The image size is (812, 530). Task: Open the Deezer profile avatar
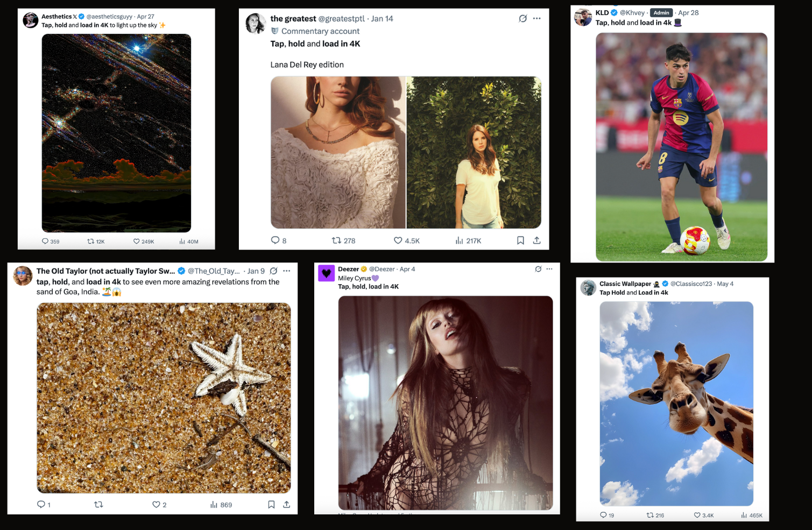click(x=326, y=273)
